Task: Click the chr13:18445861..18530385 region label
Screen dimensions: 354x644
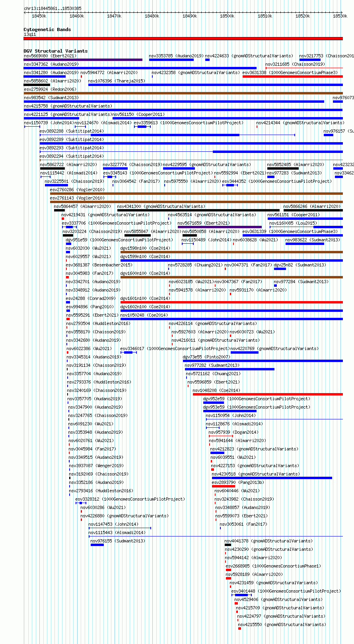Action: click(53, 8)
